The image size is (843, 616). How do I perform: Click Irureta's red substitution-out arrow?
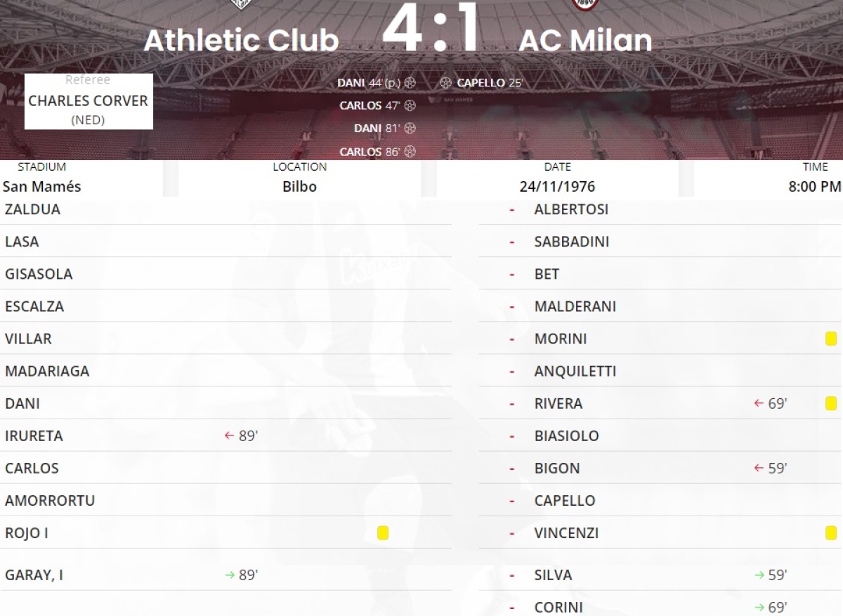pos(229,436)
